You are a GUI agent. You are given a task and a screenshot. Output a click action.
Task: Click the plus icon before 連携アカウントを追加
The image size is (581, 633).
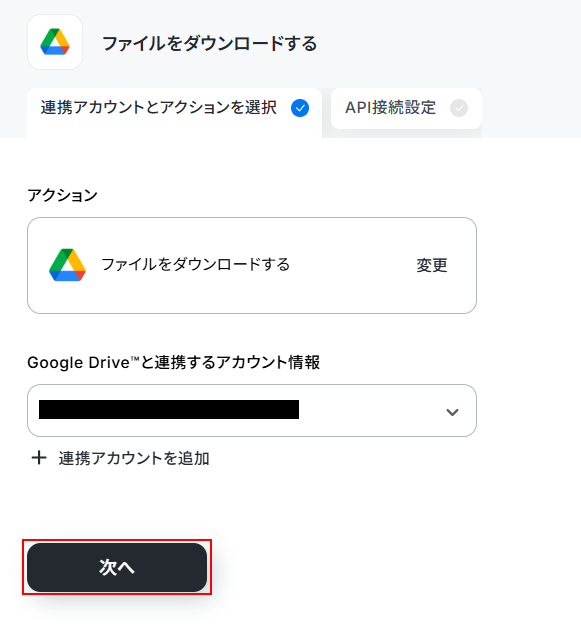[x=39, y=458]
